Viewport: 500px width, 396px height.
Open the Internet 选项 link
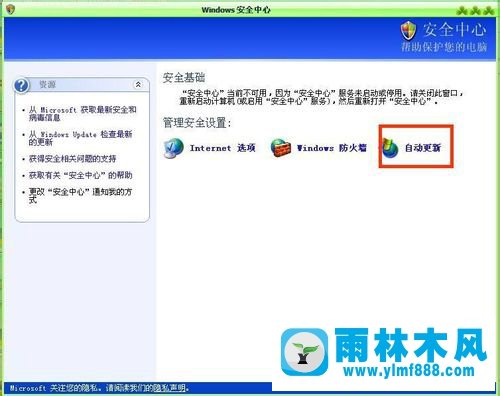(222, 148)
